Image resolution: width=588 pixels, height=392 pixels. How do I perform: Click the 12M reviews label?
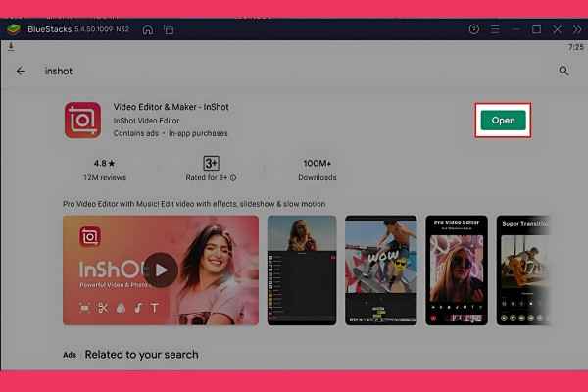pyautogui.click(x=105, y=177)
